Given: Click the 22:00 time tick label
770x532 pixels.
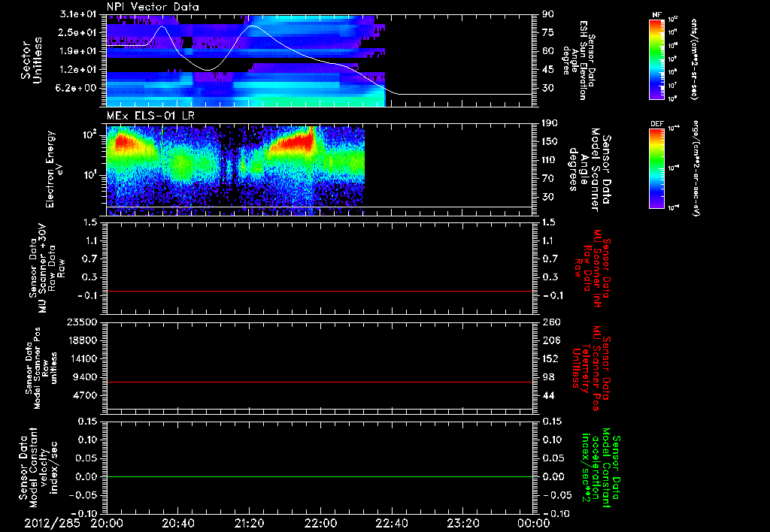Looking at the screenshot, I should (320, 523).
